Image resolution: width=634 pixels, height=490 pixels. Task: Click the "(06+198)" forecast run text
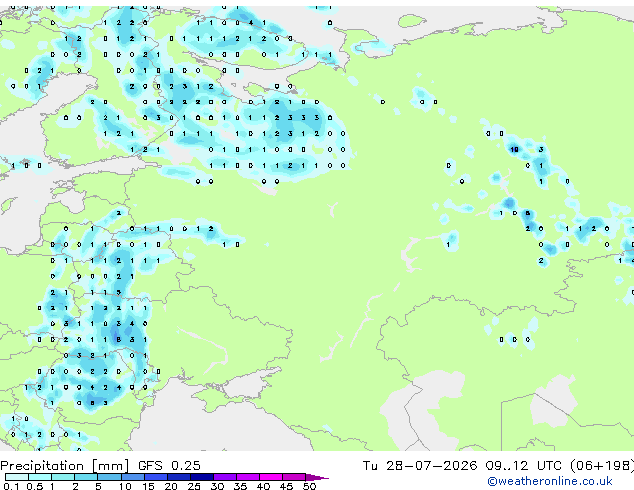(x=602, y=466)
